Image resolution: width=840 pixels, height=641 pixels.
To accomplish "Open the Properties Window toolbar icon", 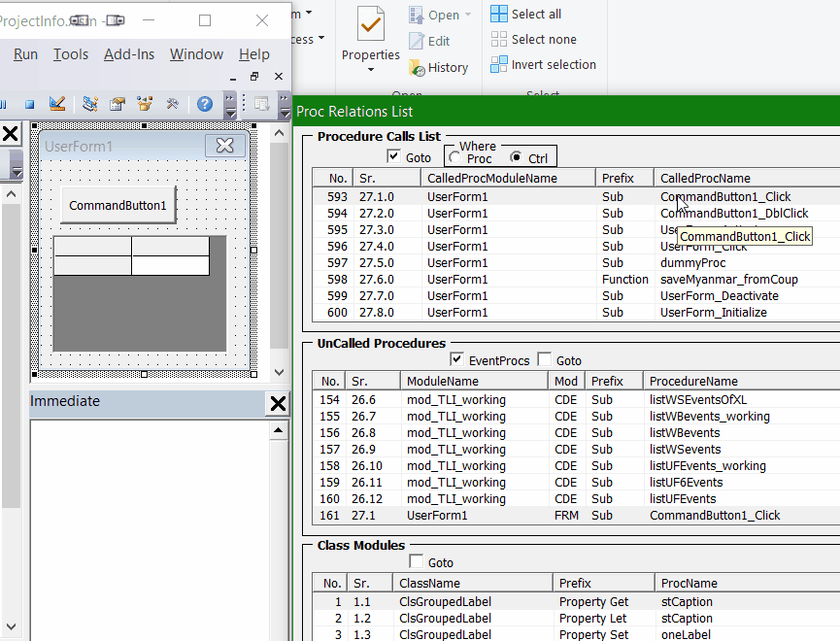I will (x=116, y=104).
